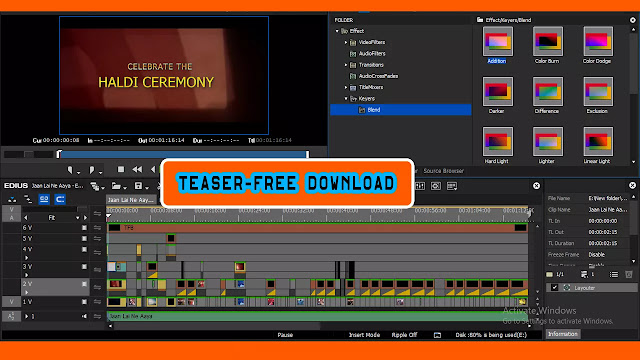640x360 pixels.
Task: Select the Exclusion blend effect
Action: [x=598, y=95]
